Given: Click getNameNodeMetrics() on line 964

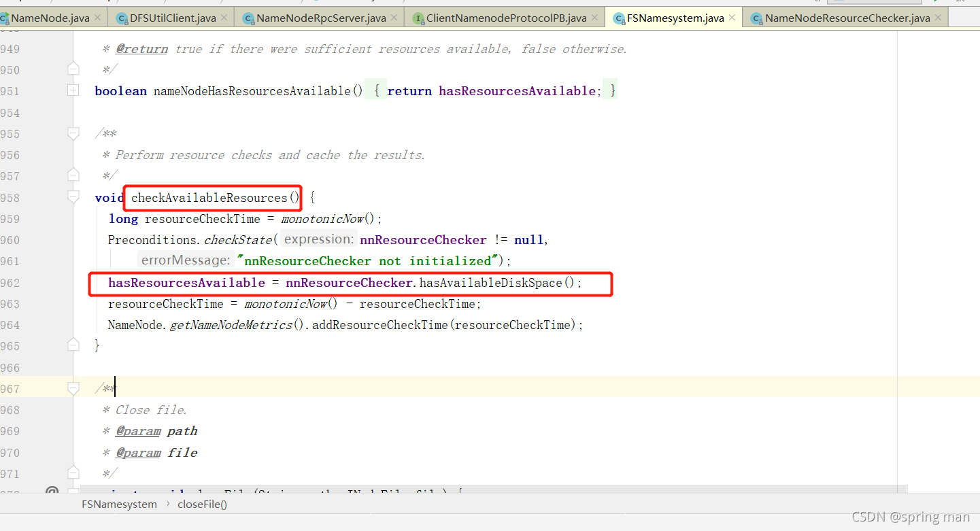Looking at the screenshot, I should point(237,325).
